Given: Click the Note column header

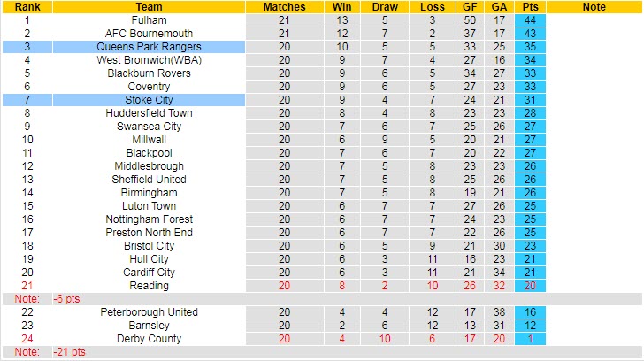Looking at the screenshot, I should click(x=594, y=7).
